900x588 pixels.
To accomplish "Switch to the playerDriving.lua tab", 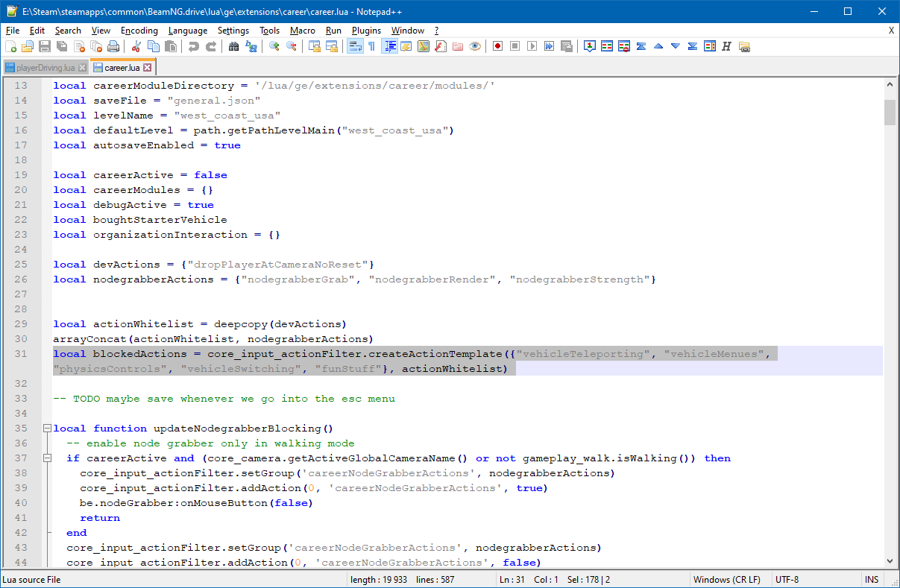I will tap(45, 68).
